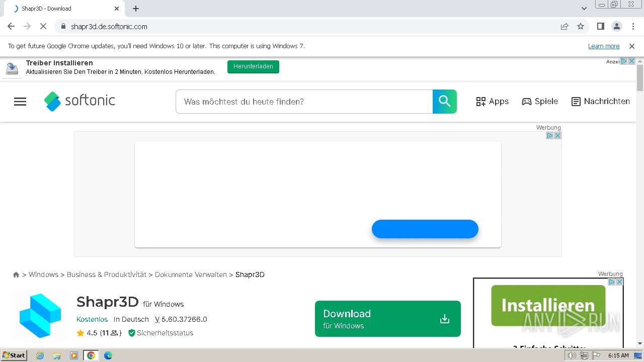Screen dimensions: 644x362
Task: Bookmark this page with the star icon
Action: pos(581,26)
